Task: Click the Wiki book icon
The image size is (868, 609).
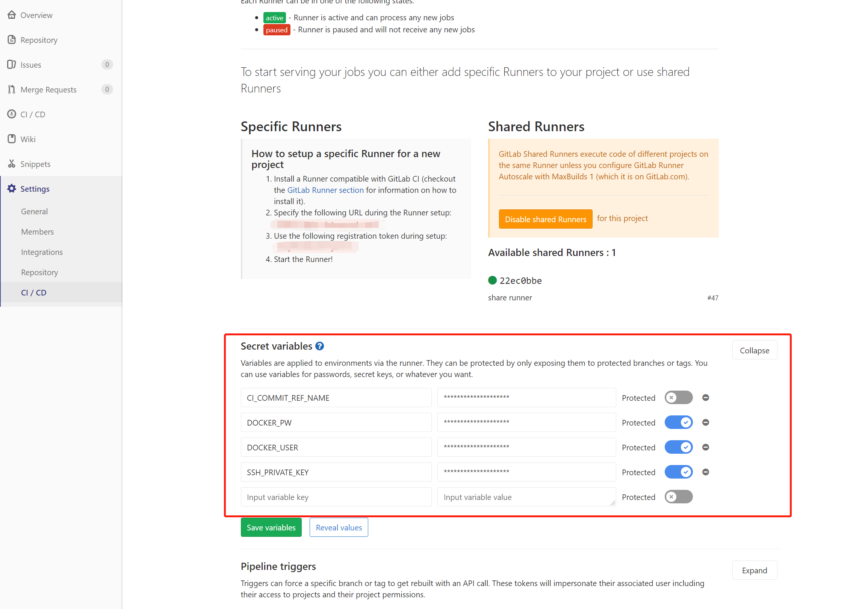Action: 12,139
